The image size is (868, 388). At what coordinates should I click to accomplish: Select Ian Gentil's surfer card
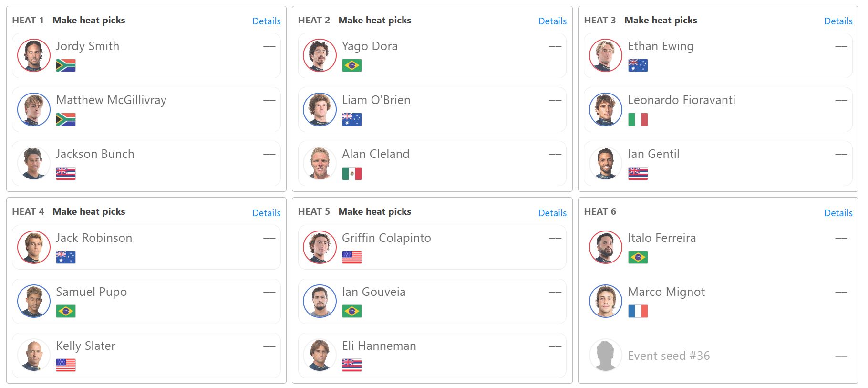coord(718,163)
